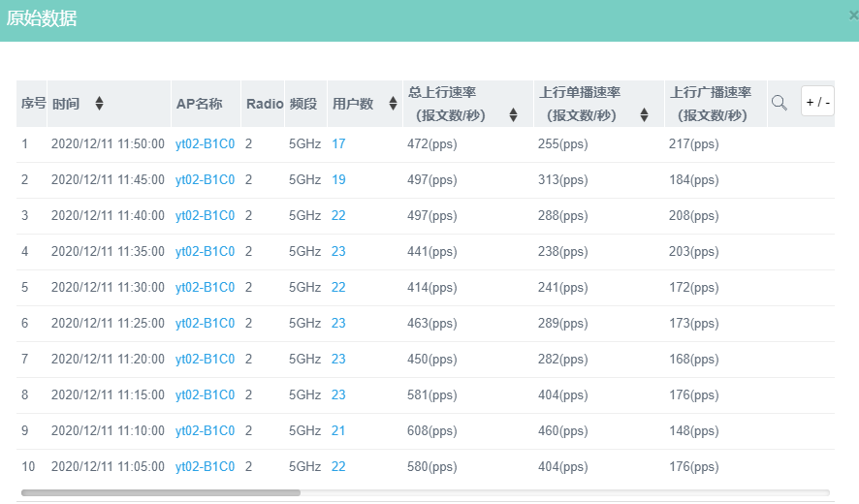Click the 255(pps) unicast value
This screenshot has height=504, width=859.
[562, 144]
